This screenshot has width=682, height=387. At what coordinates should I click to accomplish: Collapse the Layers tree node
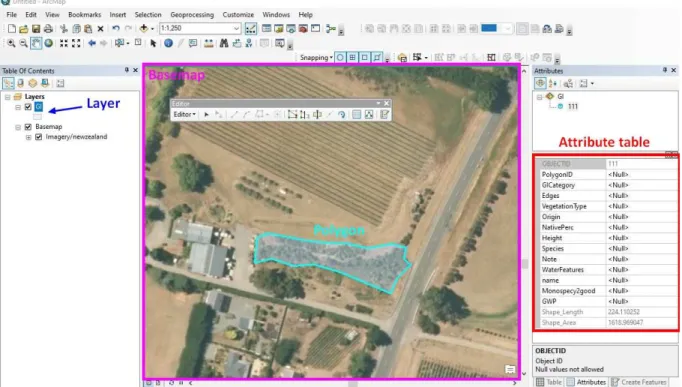tap(7, 97)
